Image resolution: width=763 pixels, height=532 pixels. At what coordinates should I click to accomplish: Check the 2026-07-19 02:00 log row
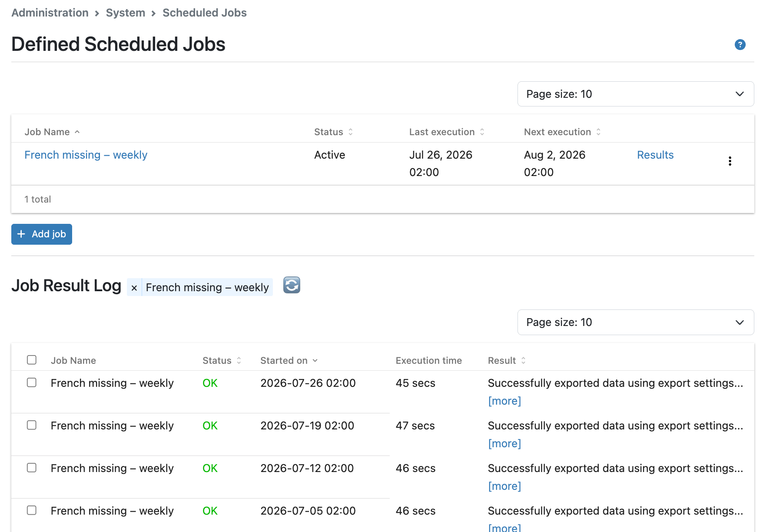pyautogui.click(x=32, y=425)
